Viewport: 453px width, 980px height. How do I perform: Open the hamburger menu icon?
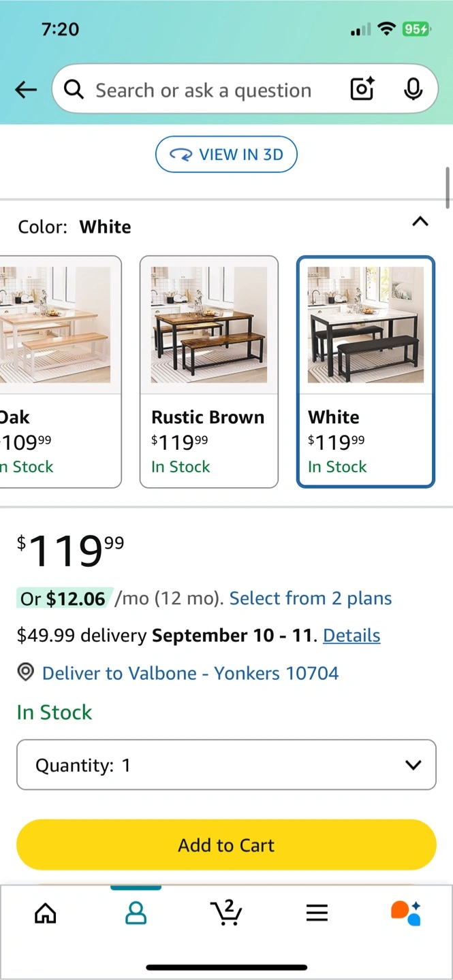(317, 913)
